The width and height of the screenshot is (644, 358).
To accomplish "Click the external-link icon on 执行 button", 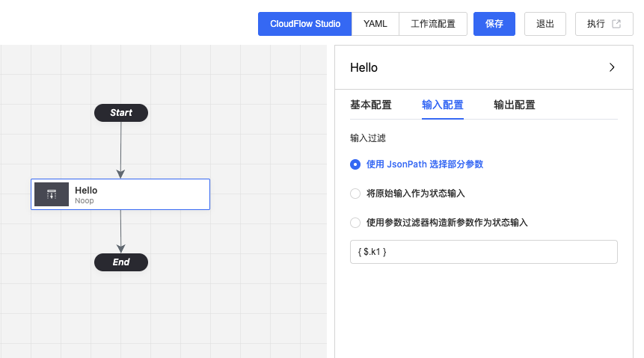I will (x=616, y=24).
